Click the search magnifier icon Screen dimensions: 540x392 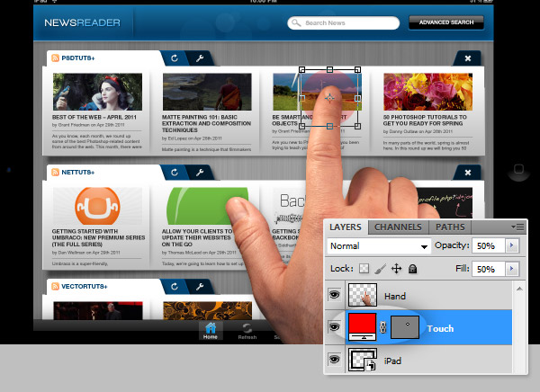(296, 23)
